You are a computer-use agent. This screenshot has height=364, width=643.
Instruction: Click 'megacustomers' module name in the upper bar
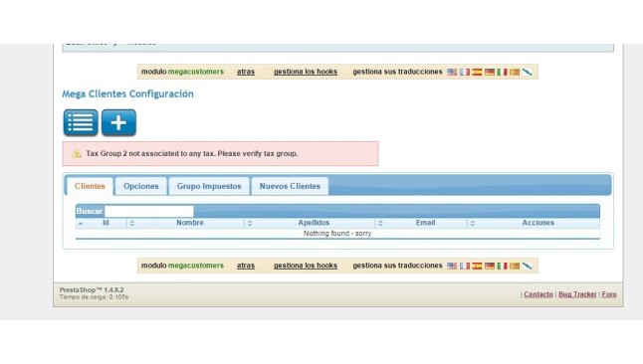coord(196,72)
